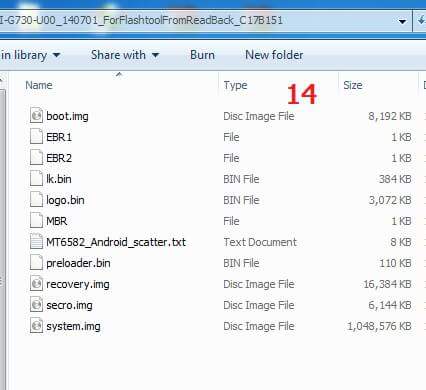Select the secro.img disc image icon
Viewport: 426px width, 390px height.
click(x=36, y=305)
